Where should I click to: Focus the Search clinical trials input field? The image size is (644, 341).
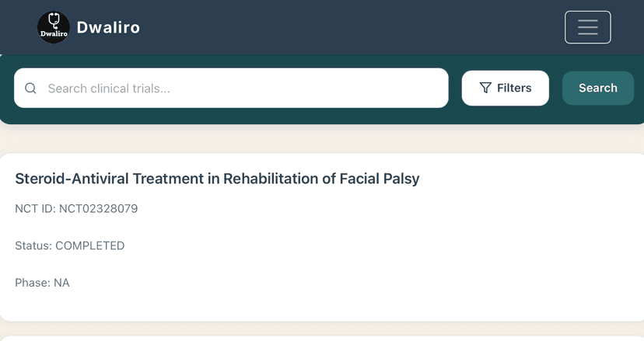pos(231,89)
